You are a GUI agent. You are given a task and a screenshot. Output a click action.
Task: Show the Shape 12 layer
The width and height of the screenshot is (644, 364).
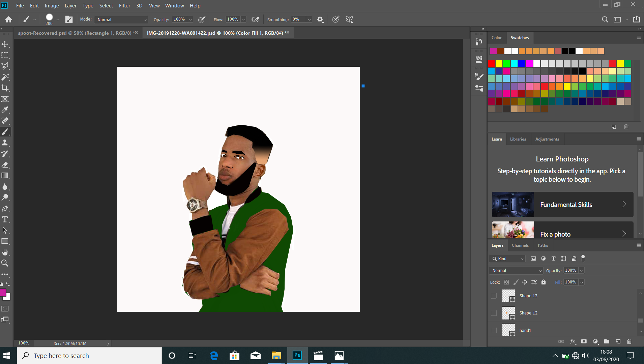click(494, 313)
